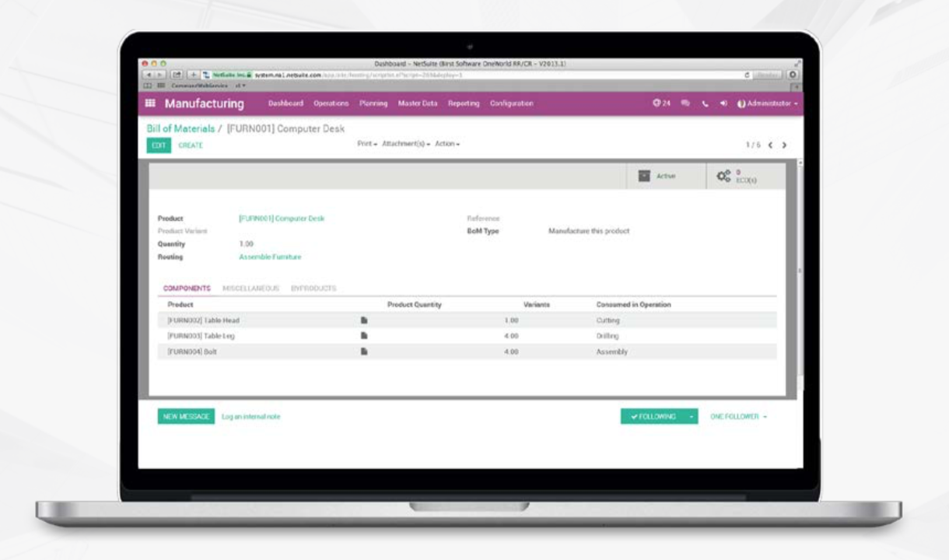Viewport: 949px width, 560px height.
Task: Click the login arrow icon beside Administrator
Action: point(723,103)
